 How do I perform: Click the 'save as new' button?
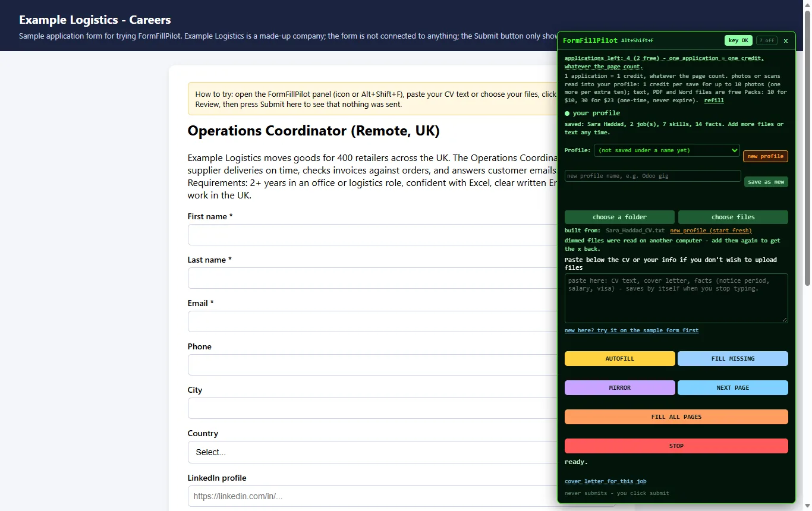point(766,182)
